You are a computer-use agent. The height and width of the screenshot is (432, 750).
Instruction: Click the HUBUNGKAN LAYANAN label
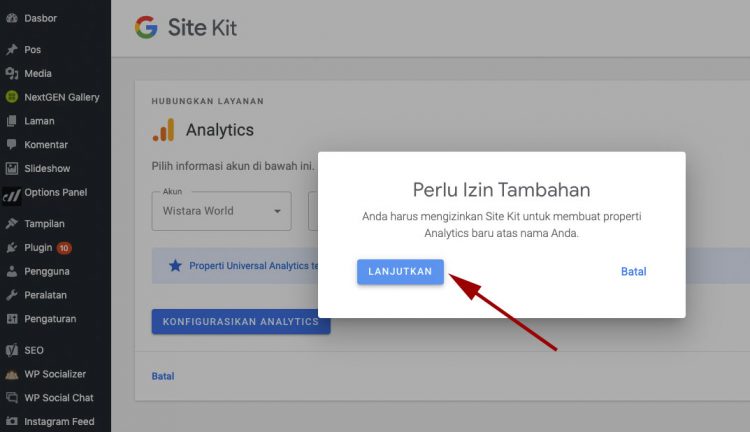coord(208,101)
